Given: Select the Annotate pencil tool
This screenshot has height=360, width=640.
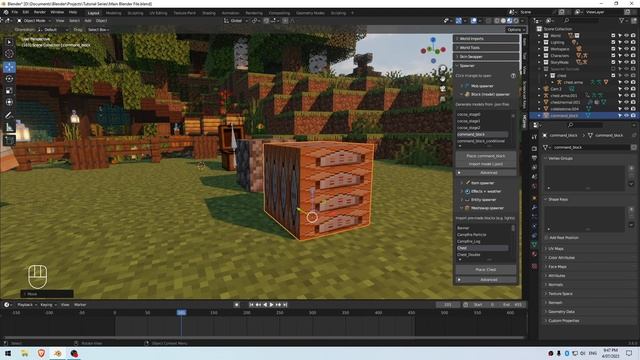Looking at the screenshot, I should click(x=9, y=116).
